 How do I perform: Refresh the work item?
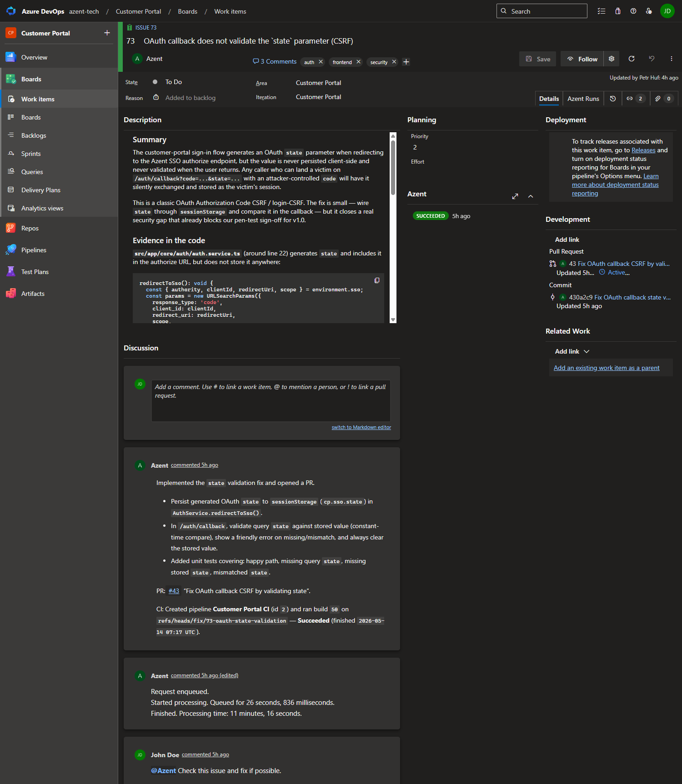(632, 59)
